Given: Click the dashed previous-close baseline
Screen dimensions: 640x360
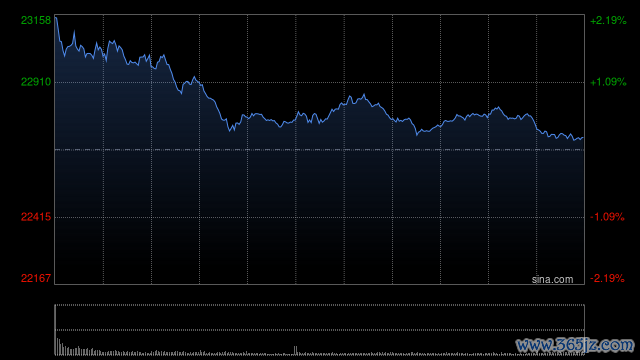Looking at the screenshot, I should coord(320,150).
